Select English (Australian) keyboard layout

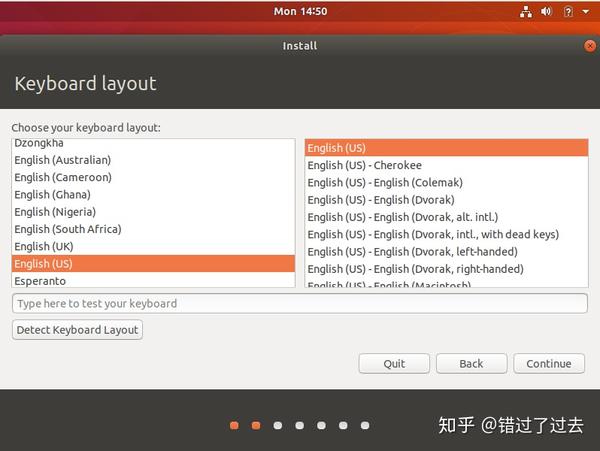[153, 160]
